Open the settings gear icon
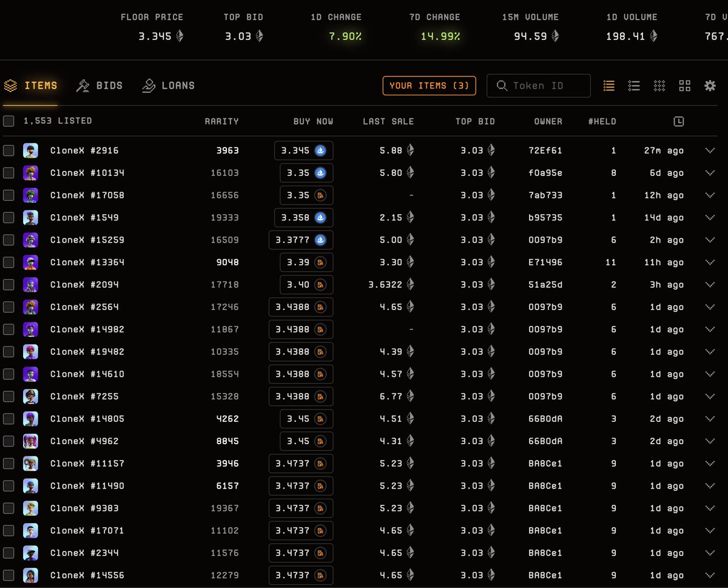Screen dimensions: 728x588 point(710,86)
